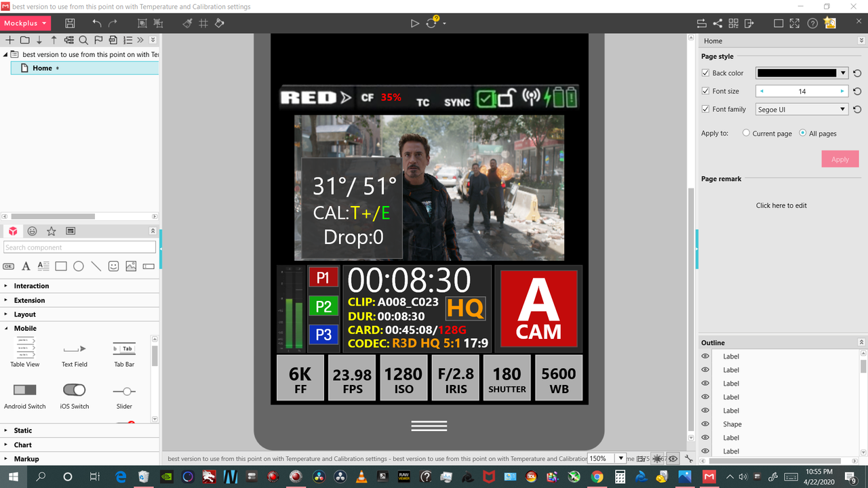Uncheck the Font family checkbox
Image resolution: width=868 pixels, height=488 pixels.
pos(705,109)
